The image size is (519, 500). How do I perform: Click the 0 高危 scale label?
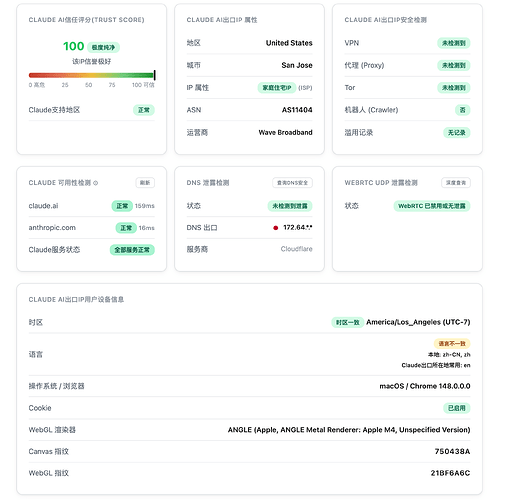click(x=37, y=85)
